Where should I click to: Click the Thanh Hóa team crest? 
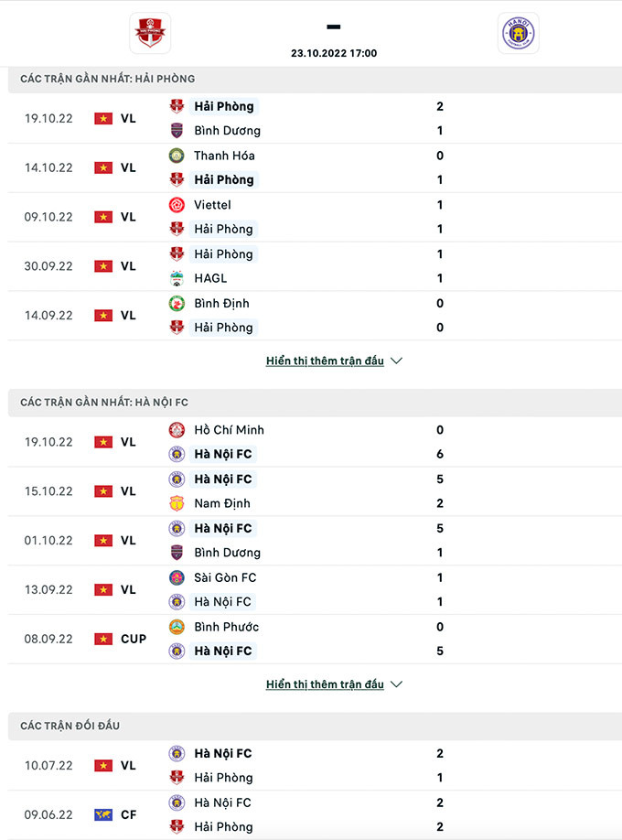(177, 156)
